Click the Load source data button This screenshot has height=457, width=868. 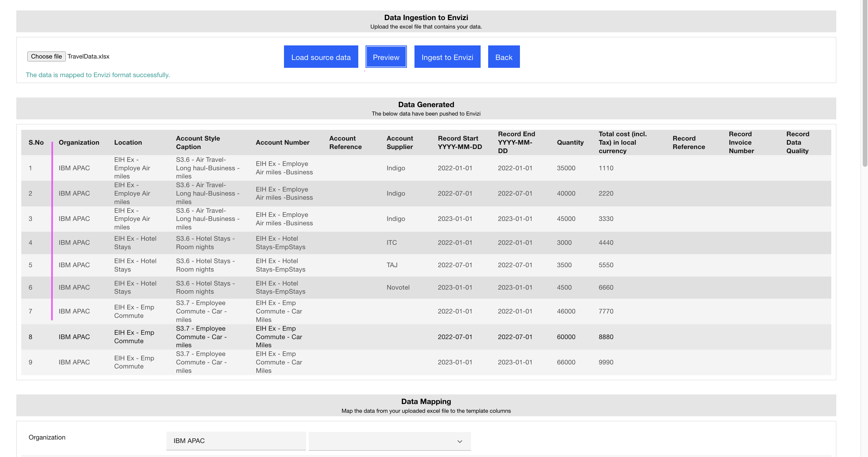320,57
